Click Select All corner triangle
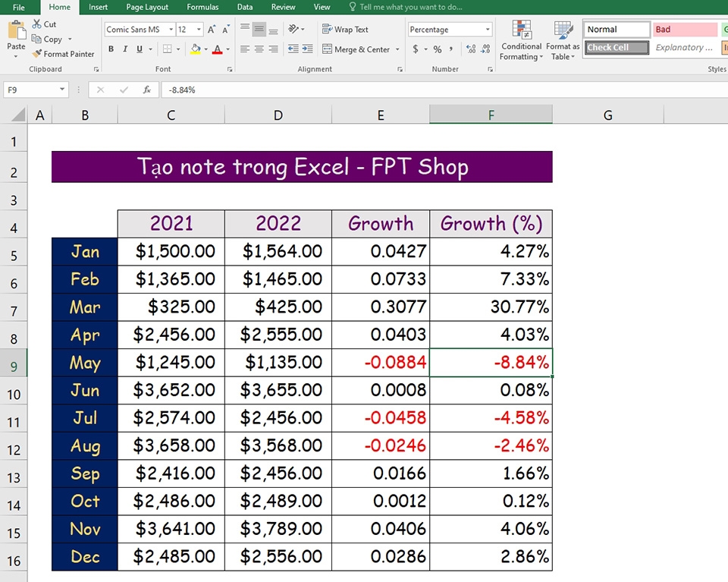Viewport: 728px width, 582px height. coord(17,115)
